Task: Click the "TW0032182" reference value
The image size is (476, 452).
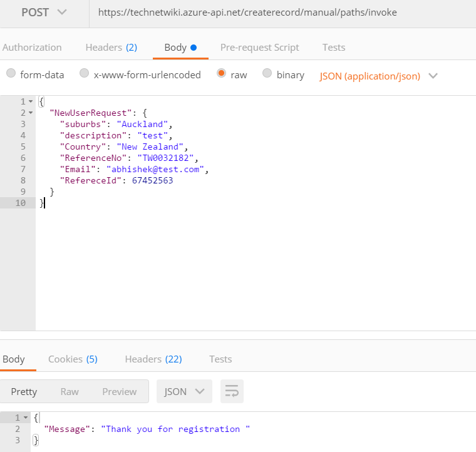Action: tap(165, 158)
